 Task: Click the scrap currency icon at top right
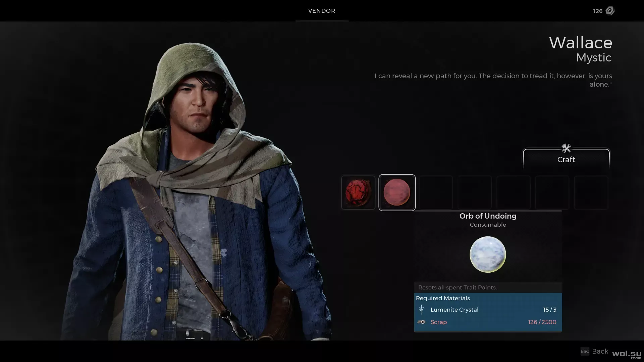click(610, 11)
